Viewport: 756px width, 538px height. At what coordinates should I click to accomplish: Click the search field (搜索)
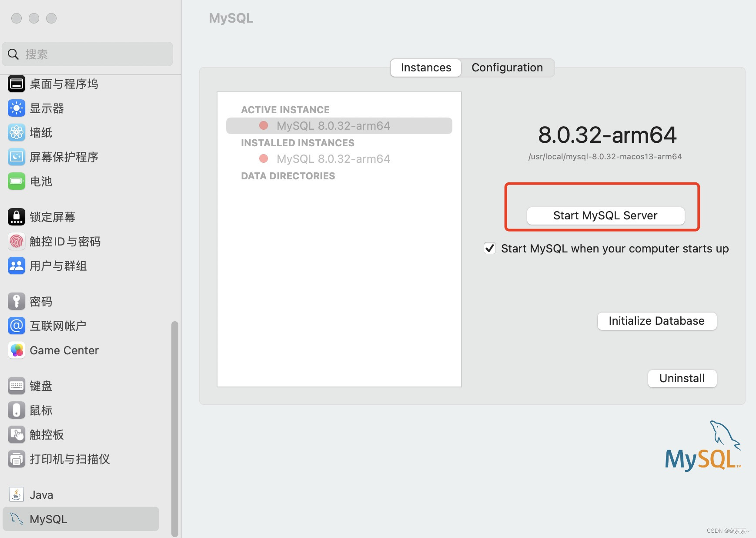[x=87, y=54]
